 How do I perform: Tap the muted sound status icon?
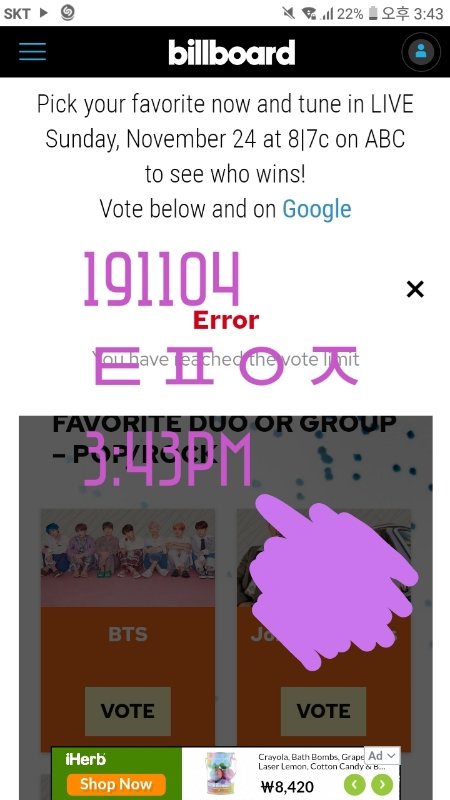288,13
